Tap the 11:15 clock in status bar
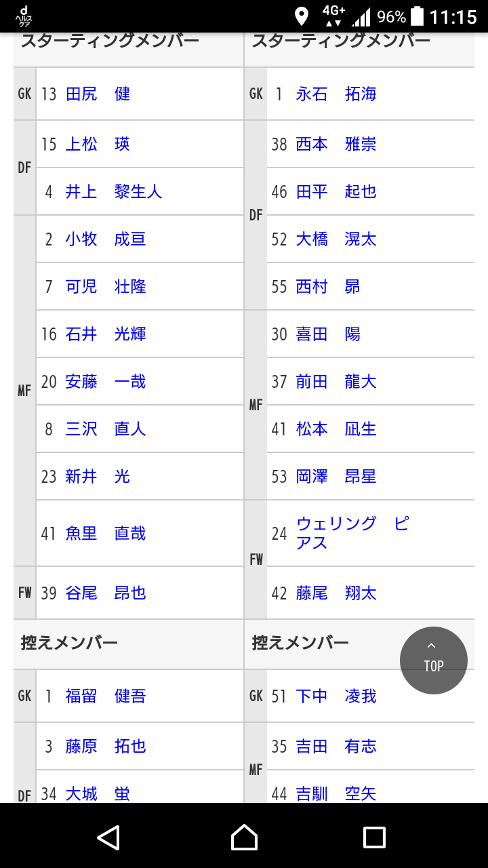The image size is (488, 868). coord(453,16)
